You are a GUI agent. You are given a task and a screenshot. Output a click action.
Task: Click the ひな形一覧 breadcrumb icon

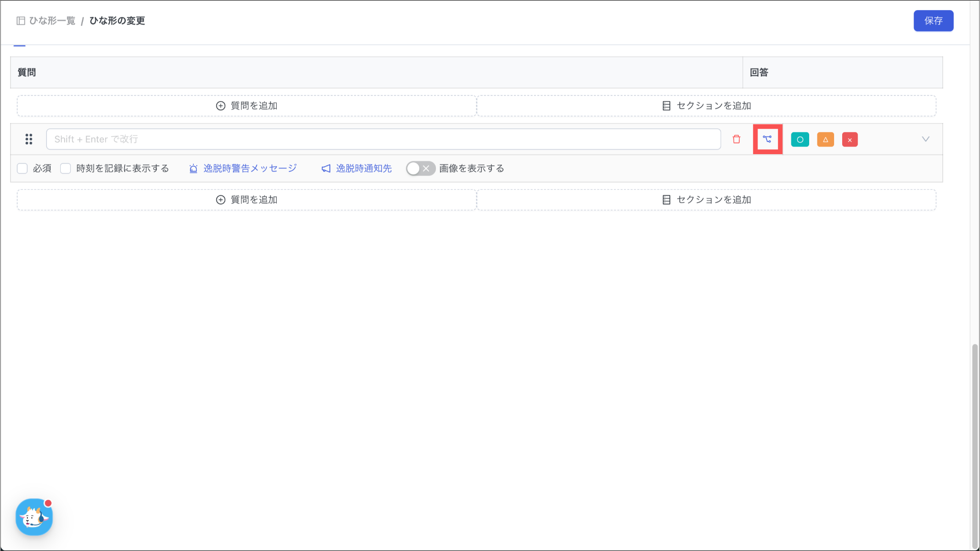click(21, 21)
